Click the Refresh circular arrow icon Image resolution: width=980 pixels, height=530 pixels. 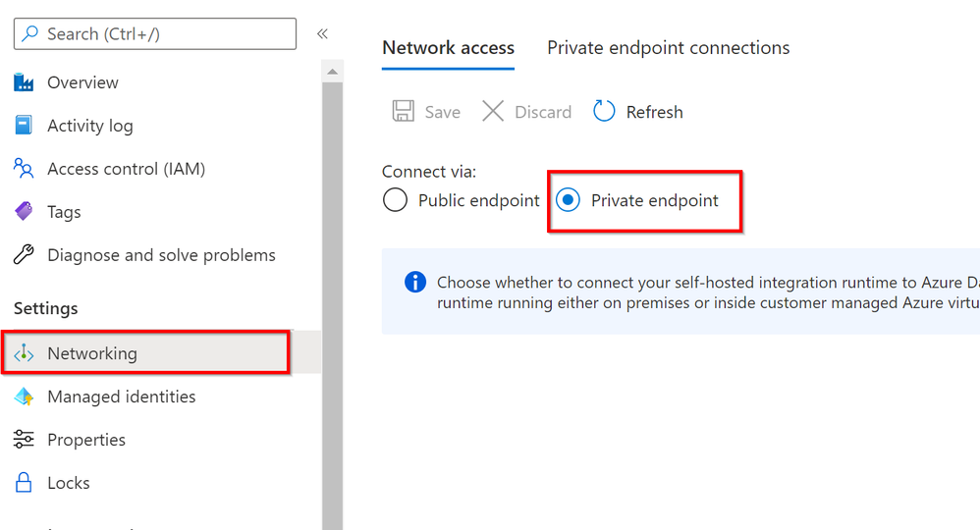(x=604, y=112)
